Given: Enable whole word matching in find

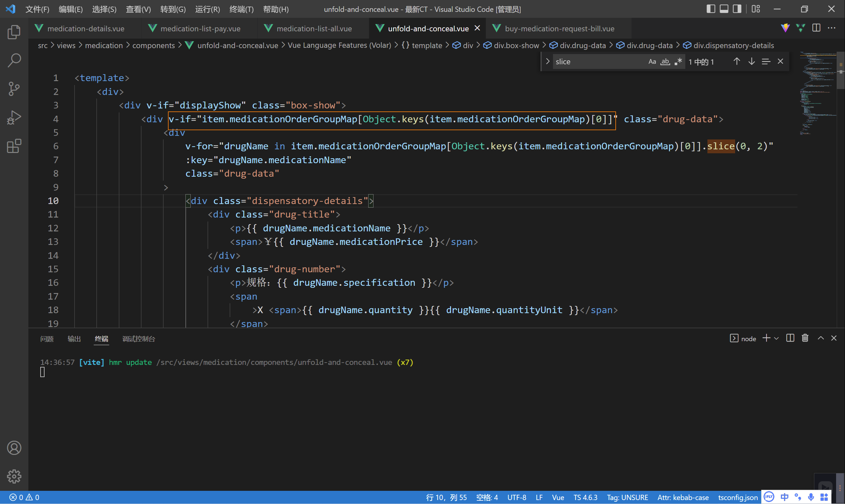Looking at the screenshot, I should pos(665,61).
